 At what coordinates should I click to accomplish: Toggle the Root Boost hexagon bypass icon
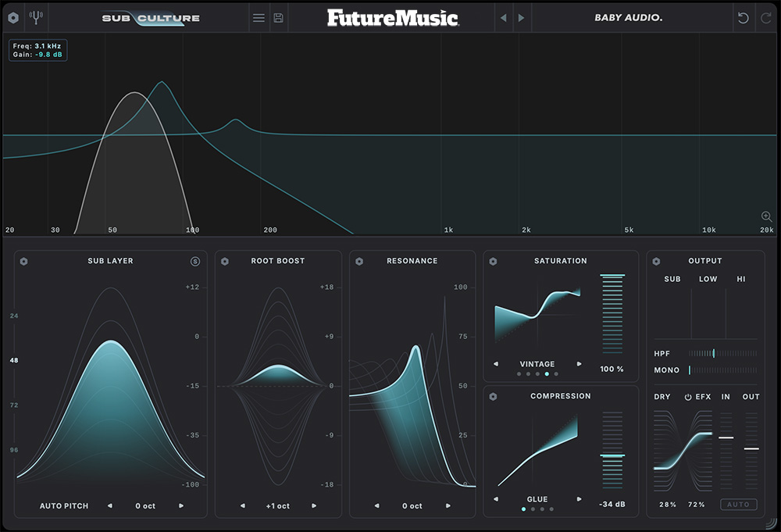pyautogui.click(x=225, y=261)
